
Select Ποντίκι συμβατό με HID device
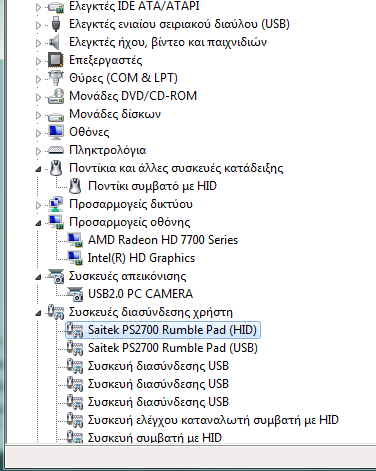point(152,186)
